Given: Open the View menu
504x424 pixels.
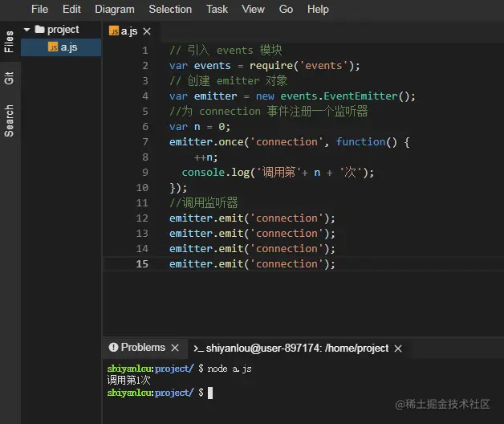Looking at the screenshot, I should tap(253, 9).
